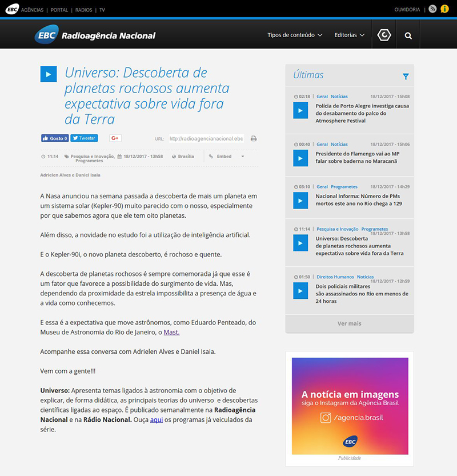The image size is (457, 476).
Task: Click the printer icon beside URL field
Action: 254,138
